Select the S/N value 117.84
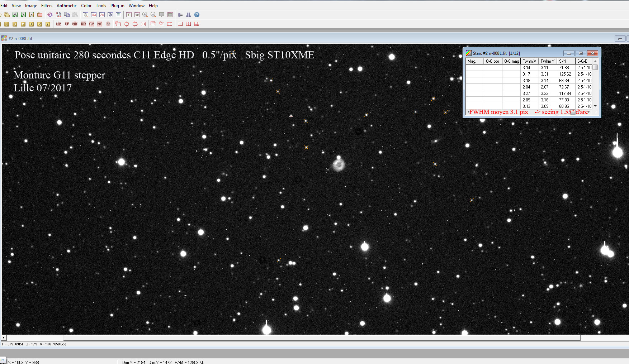 (565, 94)
